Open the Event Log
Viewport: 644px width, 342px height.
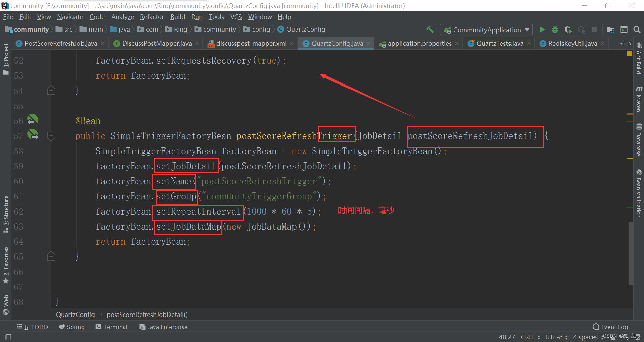click(x=610, y=327)
